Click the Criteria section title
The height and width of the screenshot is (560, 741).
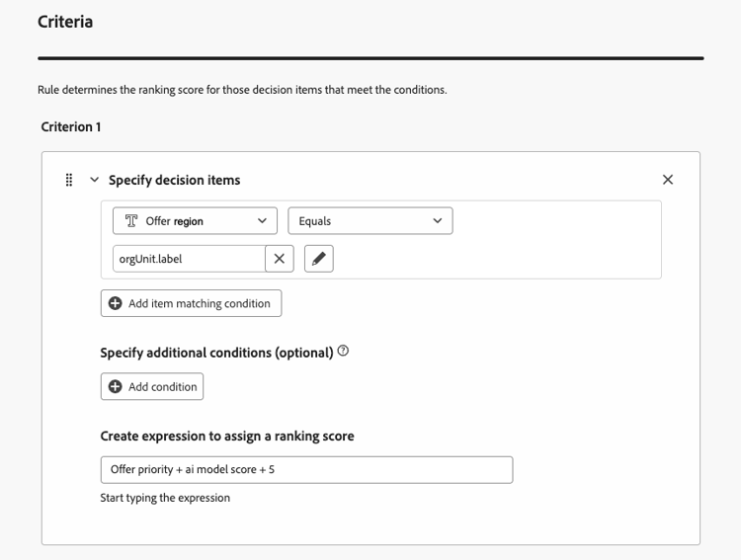(x=65, y=21)
